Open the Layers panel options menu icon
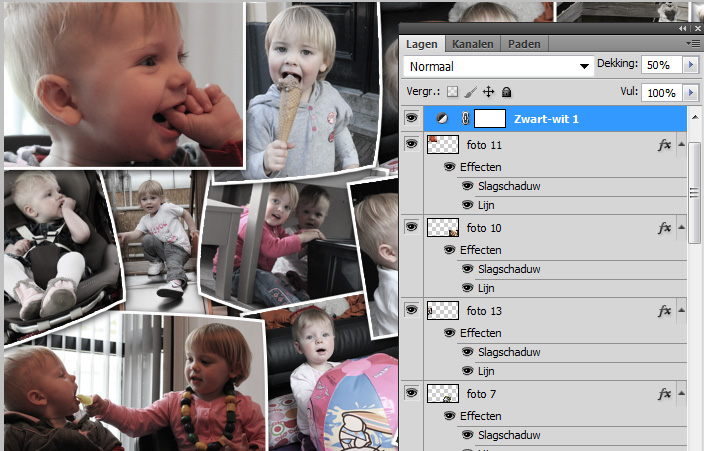The height and width of the screenshot is (451, 704). click(694, 44)
